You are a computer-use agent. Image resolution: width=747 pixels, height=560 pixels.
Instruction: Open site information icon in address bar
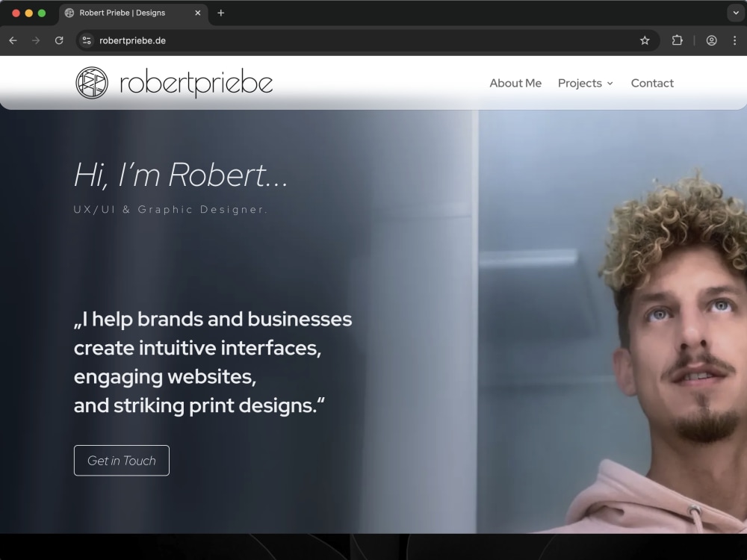(x=87, y=40)
